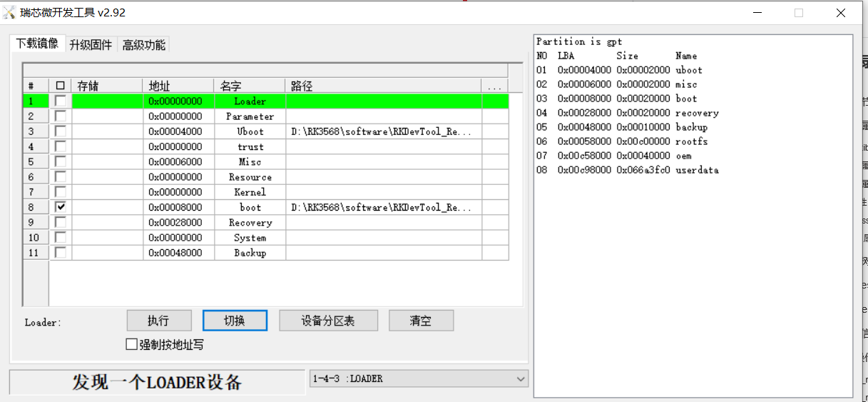The image size is (868, 402).
Task: Enable 强制按地址写 checkbox
Action: point(131,344)
